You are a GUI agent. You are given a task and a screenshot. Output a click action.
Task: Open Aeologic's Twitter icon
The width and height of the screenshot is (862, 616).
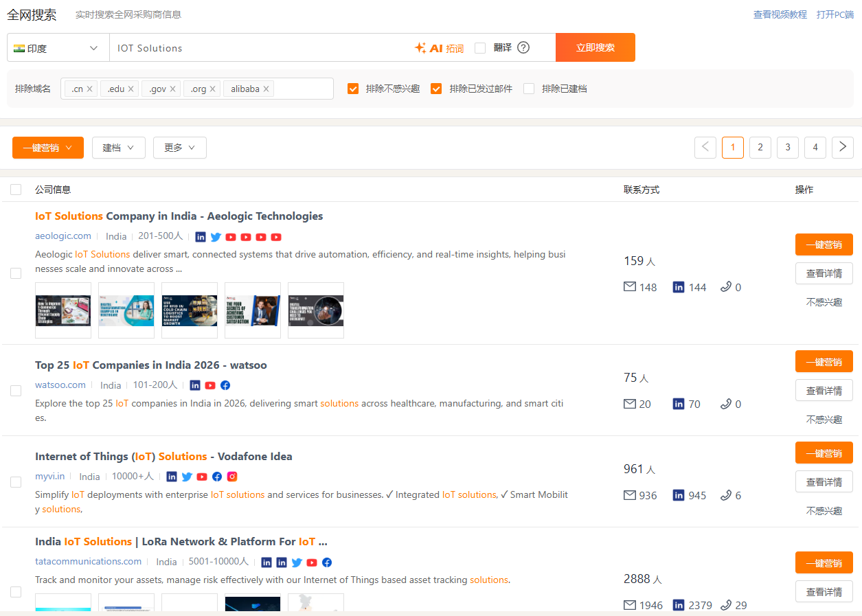(216, 237)
